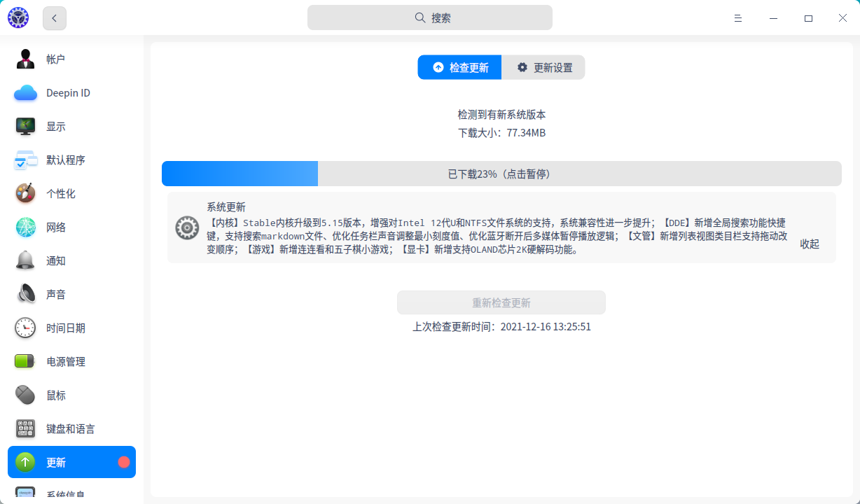Click the magnifier search icon
Screen dimensions: 860x504
pos(420,17)
